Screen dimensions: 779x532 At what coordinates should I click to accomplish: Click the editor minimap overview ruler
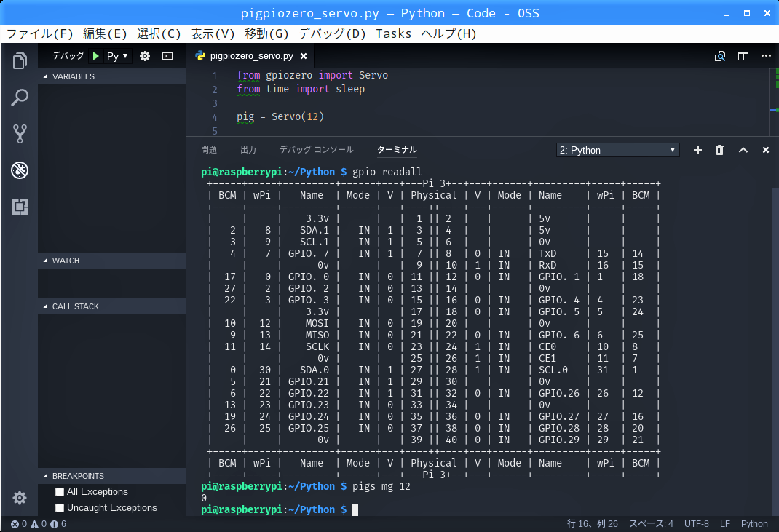(775, 103)
